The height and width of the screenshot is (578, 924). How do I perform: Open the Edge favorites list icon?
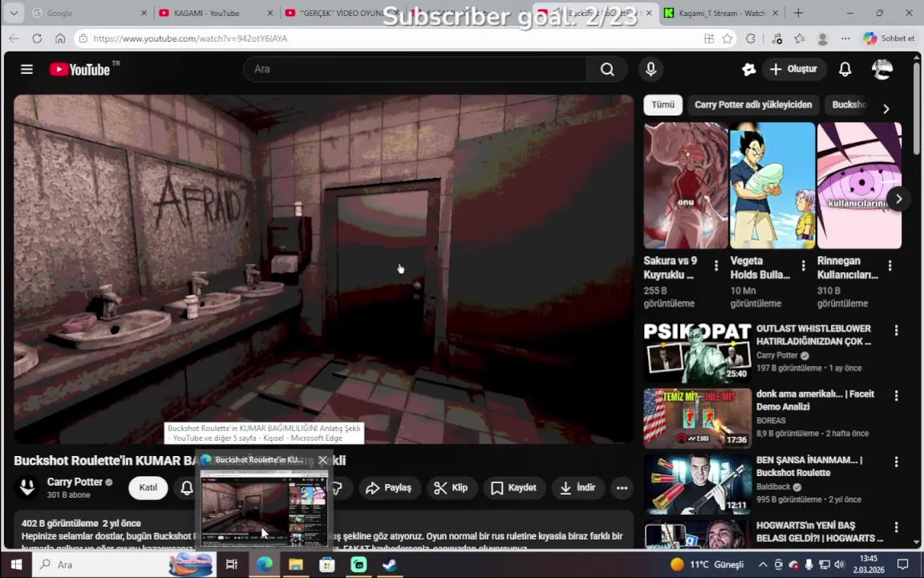(x=799, y=39)
